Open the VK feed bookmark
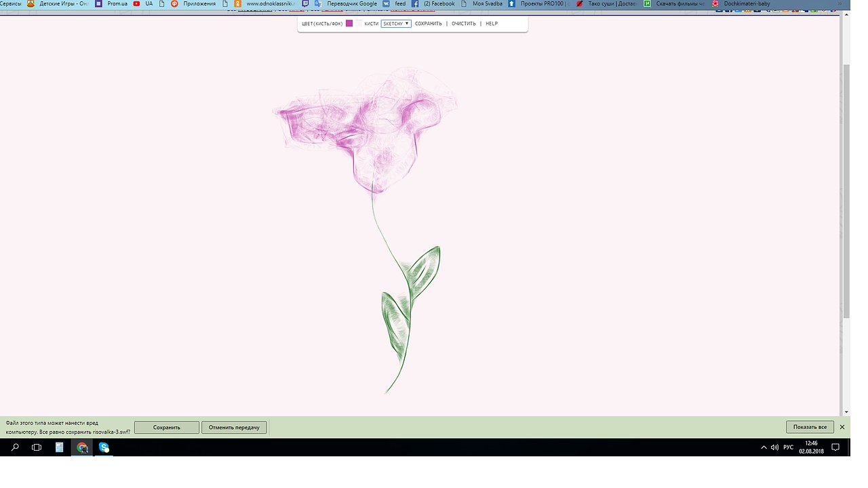Image resolution: width=868 pixels, height=488 pixels. click(x=394, y=3)
